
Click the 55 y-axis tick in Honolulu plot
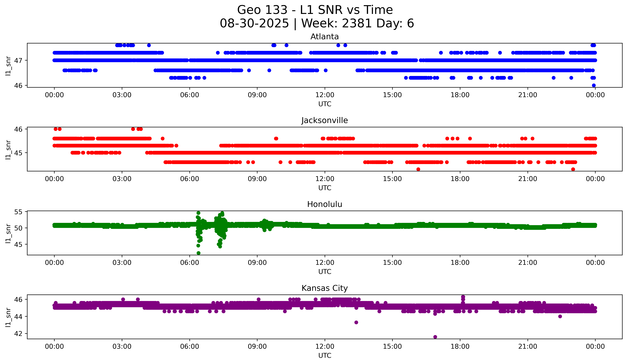coord(18,212)
